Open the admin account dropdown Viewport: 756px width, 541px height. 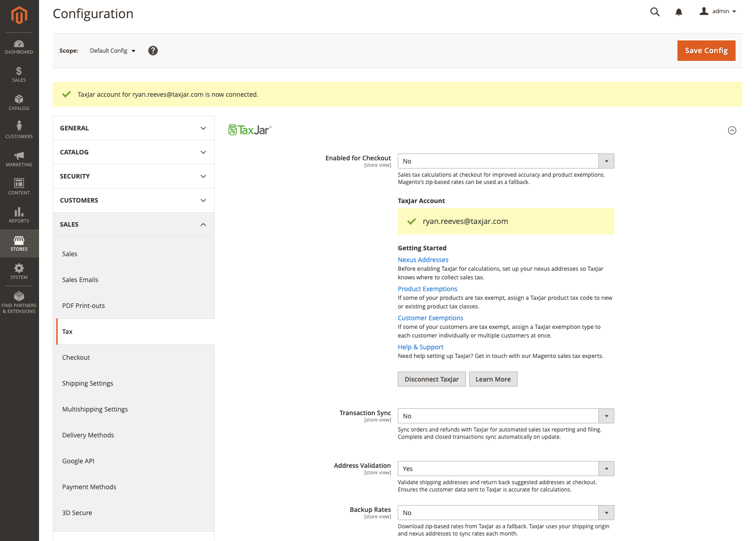[718, 11]
